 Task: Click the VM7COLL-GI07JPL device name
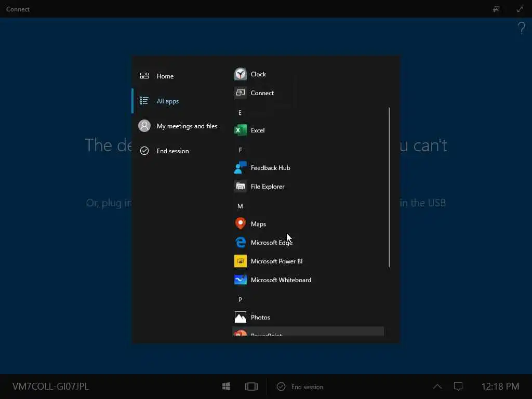pyautogui.click(x=50, y=386)
